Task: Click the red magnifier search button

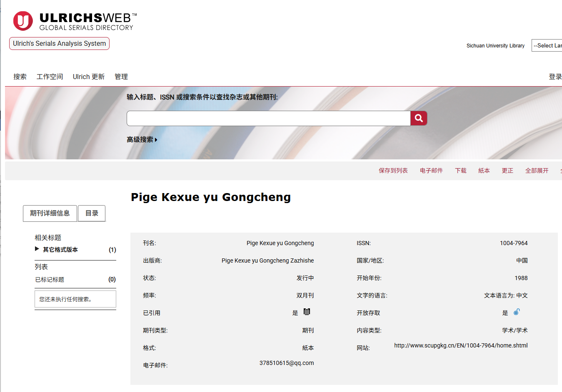Action: point(419,118)
